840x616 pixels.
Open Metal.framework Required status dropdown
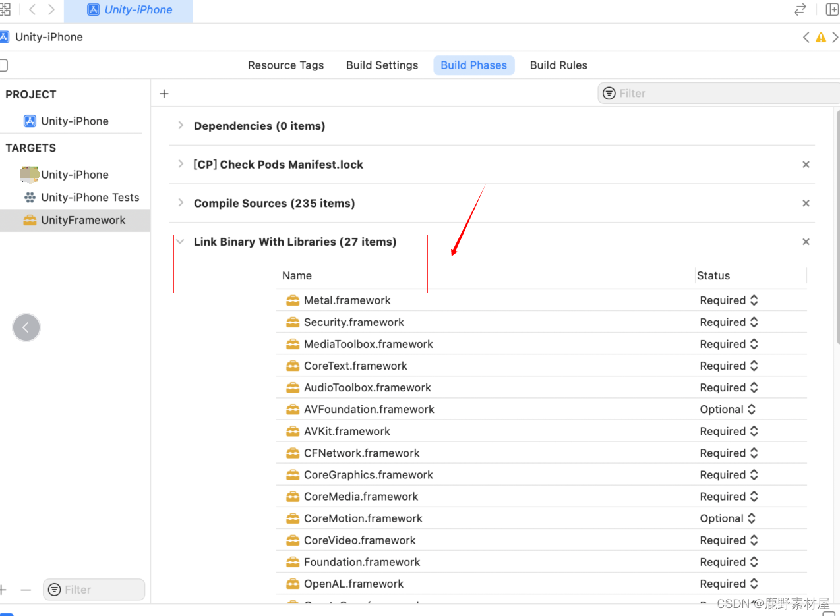(x=729, y=300)
